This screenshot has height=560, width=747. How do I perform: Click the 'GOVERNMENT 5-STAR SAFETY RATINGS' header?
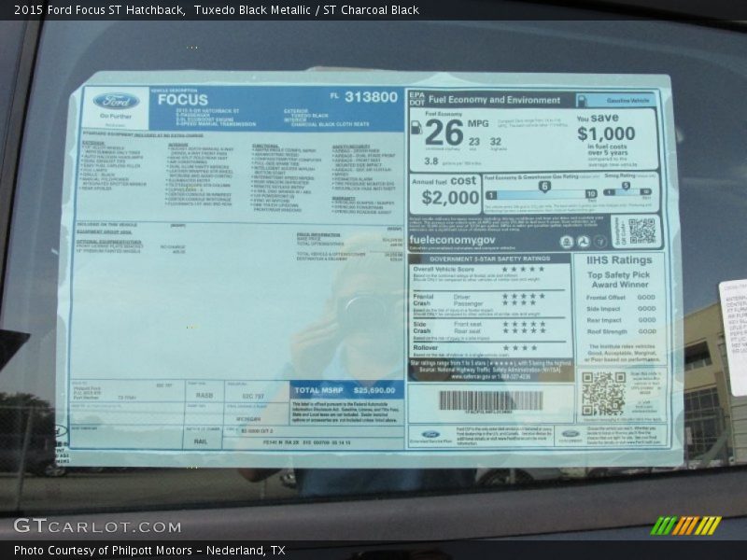tap(489, 259)
